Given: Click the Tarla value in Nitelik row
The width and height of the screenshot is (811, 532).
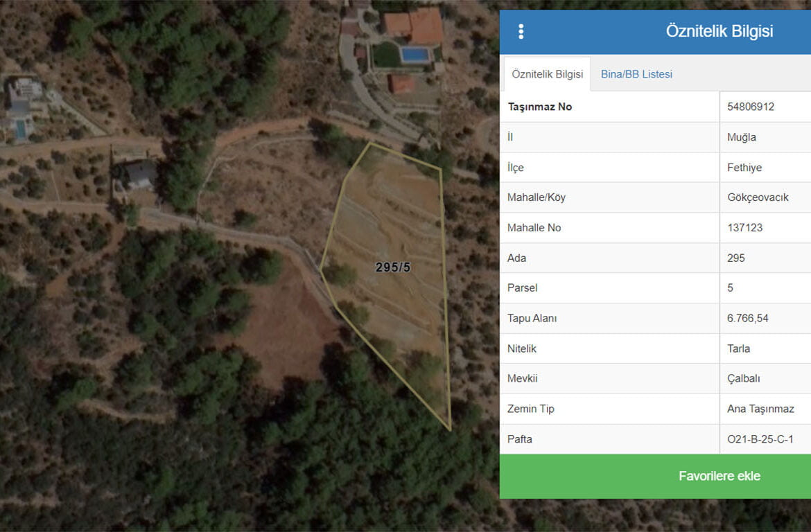Looking at the screenshot, I should click(738, 348).
